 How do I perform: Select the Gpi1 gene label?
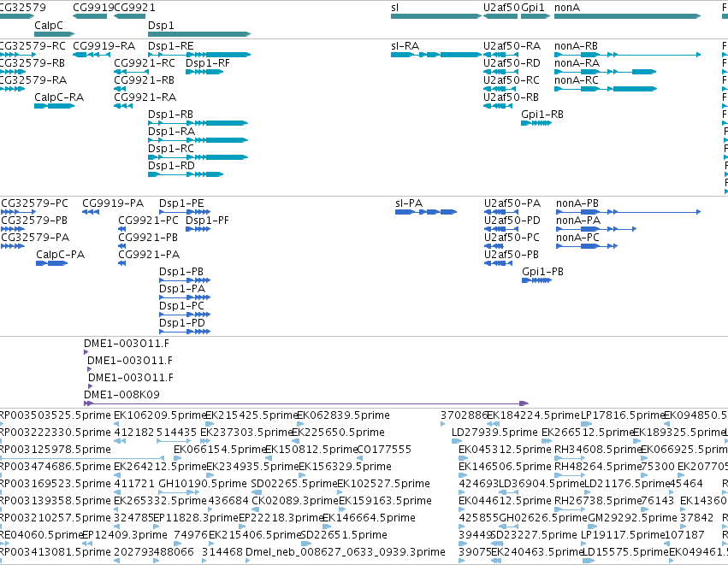533,8
